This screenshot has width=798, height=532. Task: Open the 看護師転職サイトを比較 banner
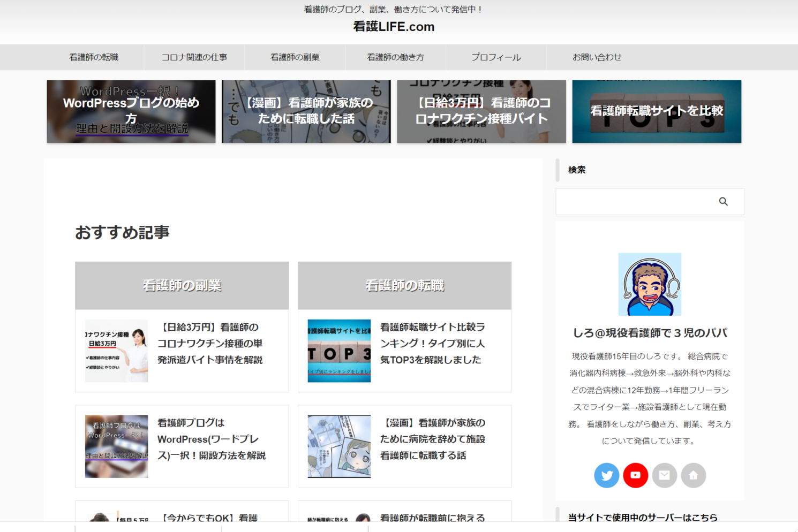coord(657,111)
